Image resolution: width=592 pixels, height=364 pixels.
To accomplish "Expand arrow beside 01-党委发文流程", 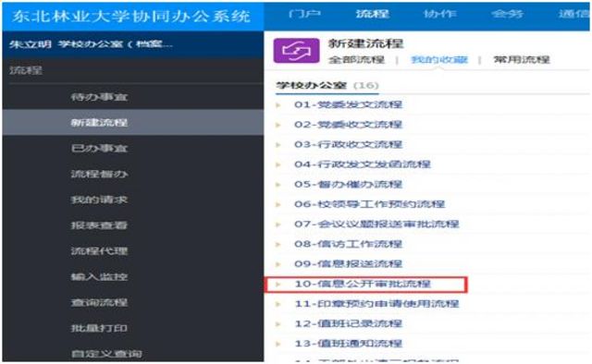I will [278, 105].
